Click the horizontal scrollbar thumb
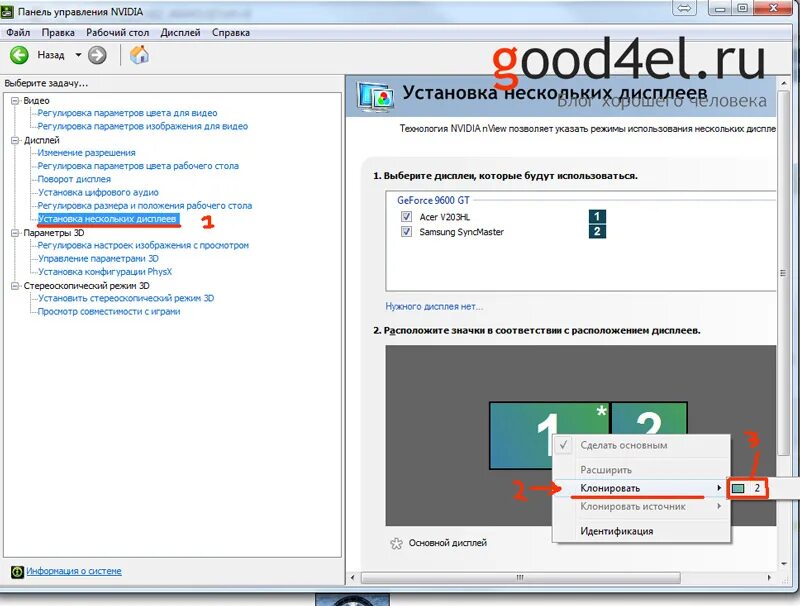 (x=520, y=578)
